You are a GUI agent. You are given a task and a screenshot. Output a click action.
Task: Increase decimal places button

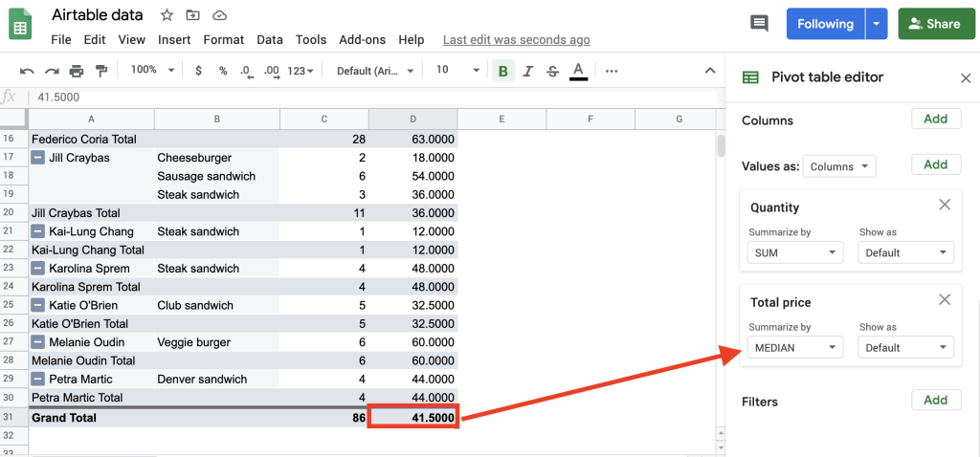pos(272,71)
